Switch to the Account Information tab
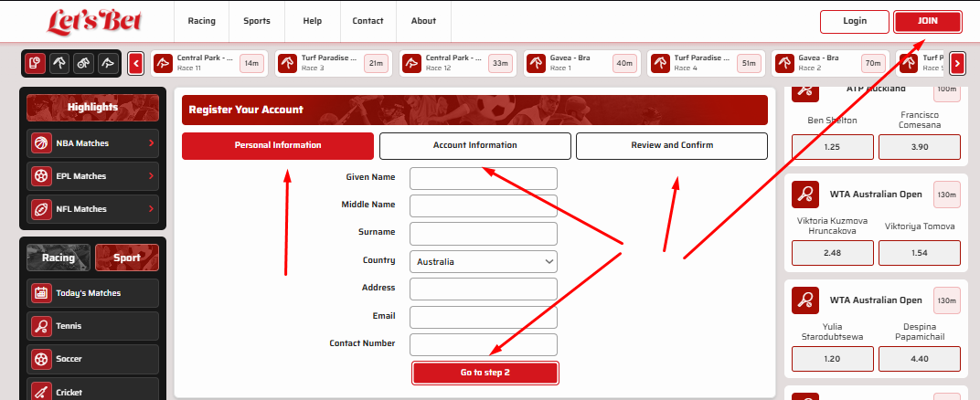This screenshot has height=400, width=980. 474,145
